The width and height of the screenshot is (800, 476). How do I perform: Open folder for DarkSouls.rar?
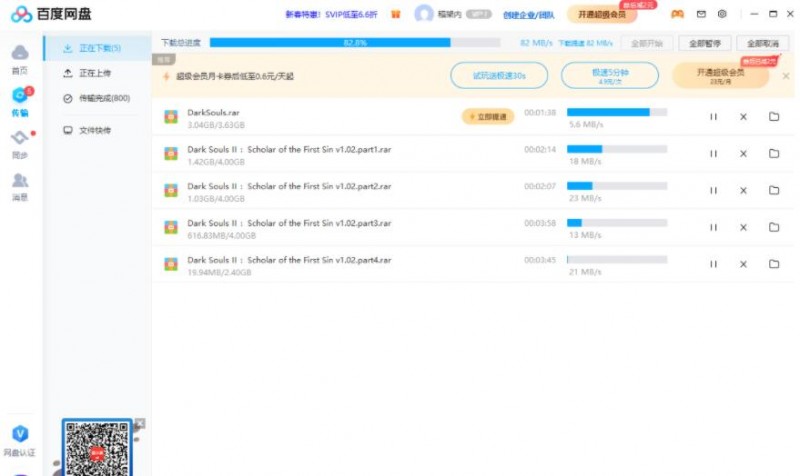(774, 117)
